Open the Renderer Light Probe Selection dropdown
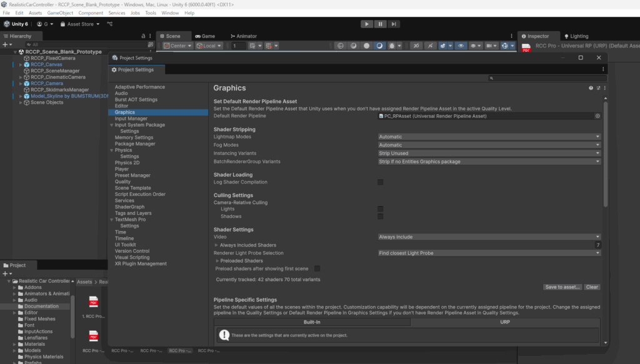Viewport: 640px width, 364px height. [x=489, y=253]
